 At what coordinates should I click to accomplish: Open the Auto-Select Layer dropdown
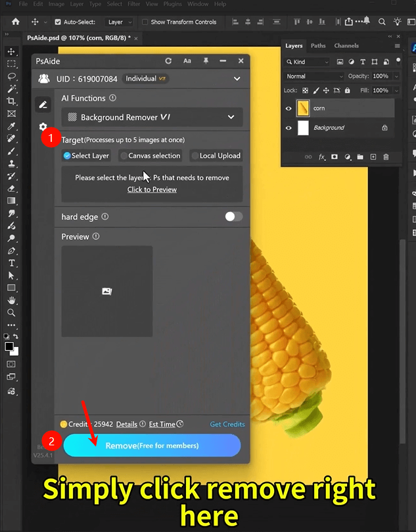tap(118, 22)
